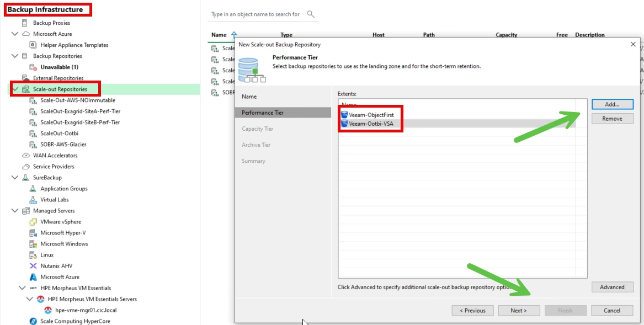Select External Repositories in the tree
Image resolution: width=644 pixels, height=325 pixels.
pyautogui.click(x=58, y=78)
